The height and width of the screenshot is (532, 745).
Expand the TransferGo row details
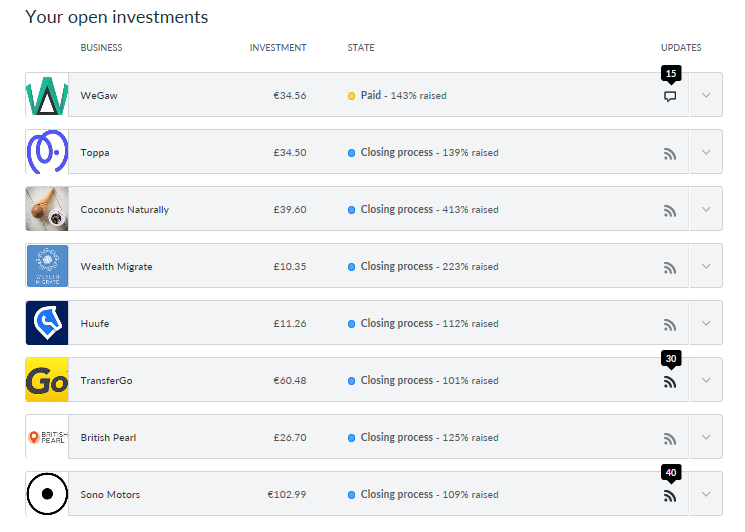[x=706, y=380]
